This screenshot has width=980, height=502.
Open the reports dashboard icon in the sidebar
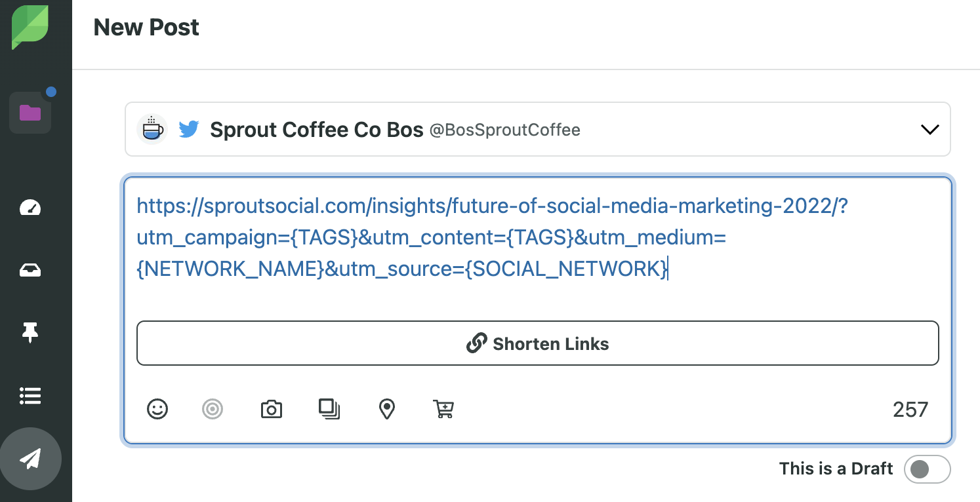30,208
